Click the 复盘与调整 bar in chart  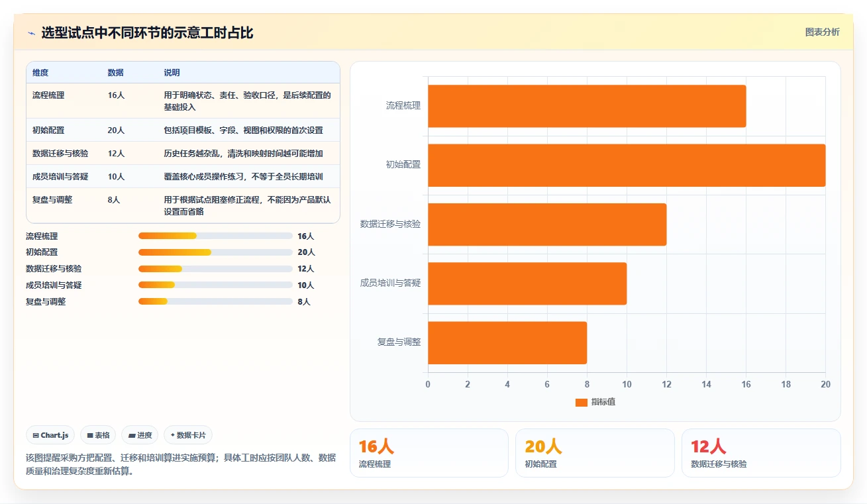coord(507,342)
